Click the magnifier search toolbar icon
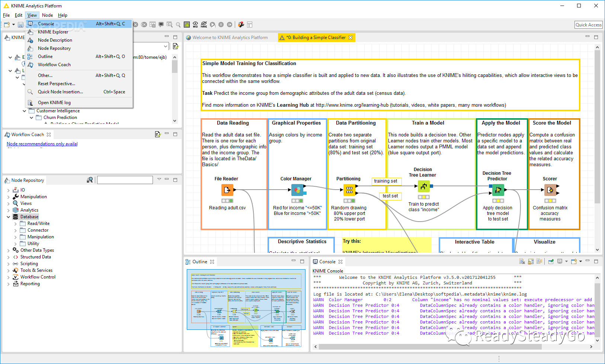Screen dimensions: 605x364 pos(178,25)
